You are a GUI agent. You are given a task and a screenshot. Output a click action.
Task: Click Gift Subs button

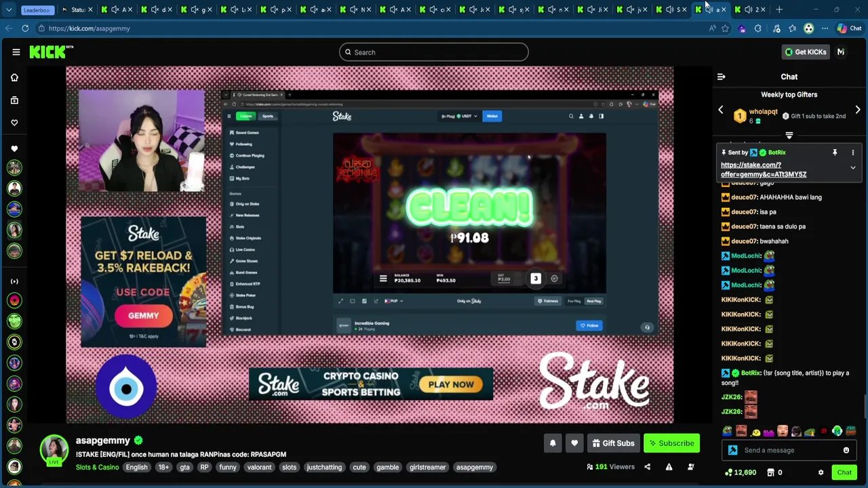pos(613,443)
